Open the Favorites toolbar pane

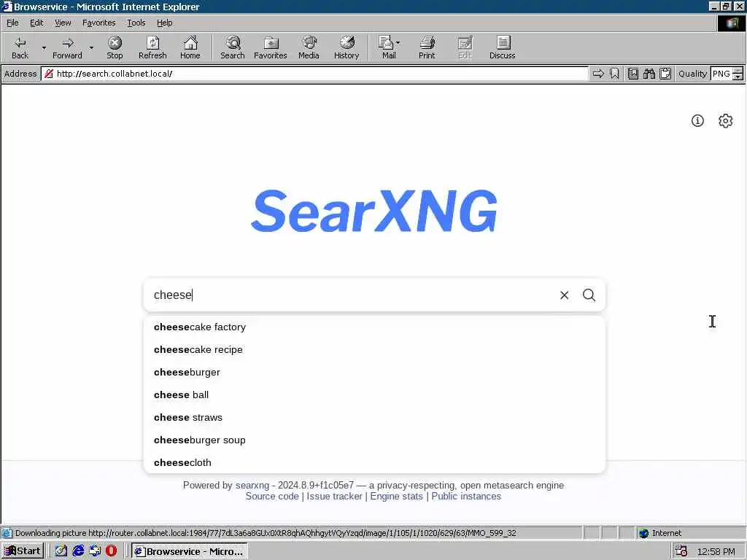click(x=271, y=47)
